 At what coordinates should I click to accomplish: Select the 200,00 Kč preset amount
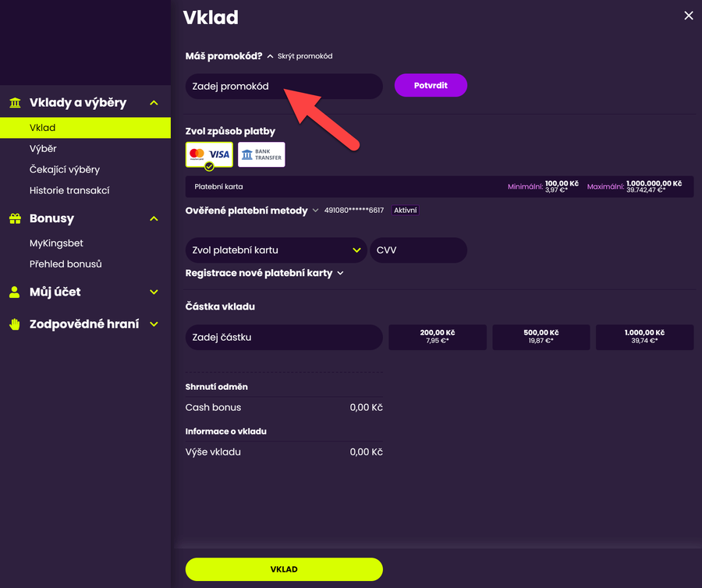tap(438, 337)
